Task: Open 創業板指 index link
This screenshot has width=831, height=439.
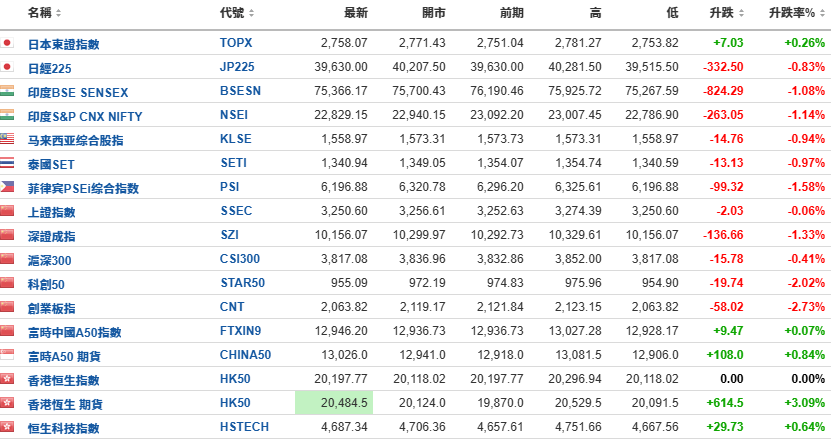Action: (51, 308)
